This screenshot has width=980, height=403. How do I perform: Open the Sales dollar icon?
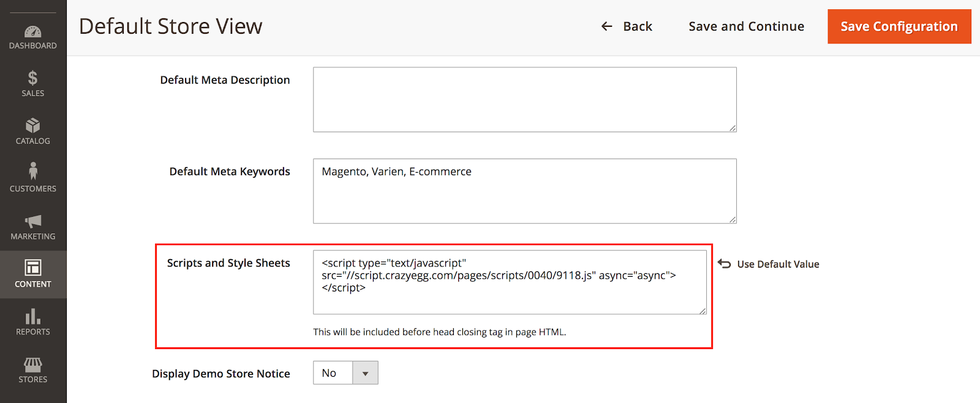pos(33,78)
